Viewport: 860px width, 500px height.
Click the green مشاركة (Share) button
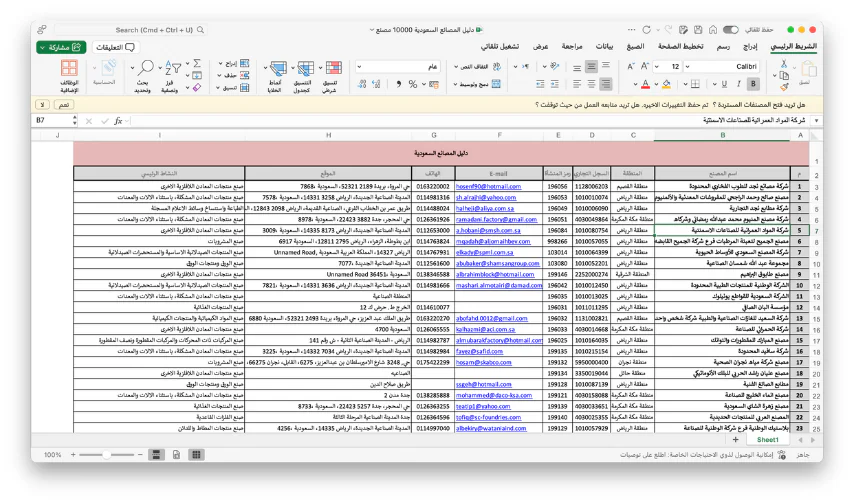tap(62, 47)
